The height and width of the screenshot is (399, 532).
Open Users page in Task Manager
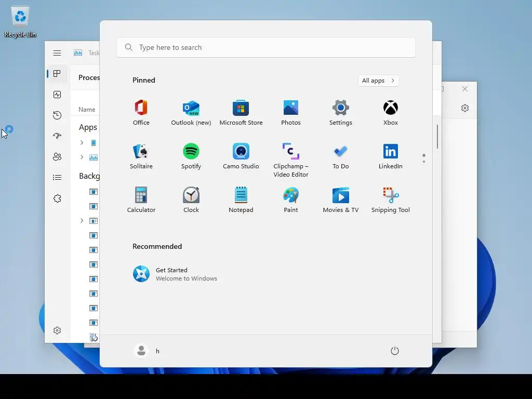pyautogui.click(x=57, y=157)
